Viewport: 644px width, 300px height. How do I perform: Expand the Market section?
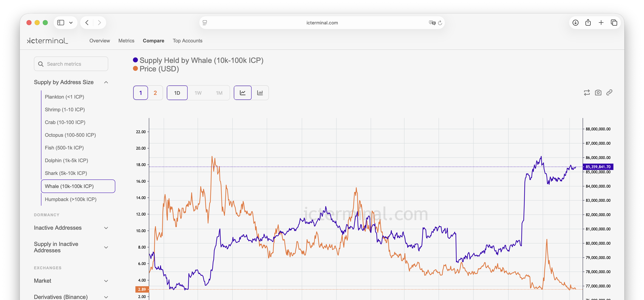(106, 281)
